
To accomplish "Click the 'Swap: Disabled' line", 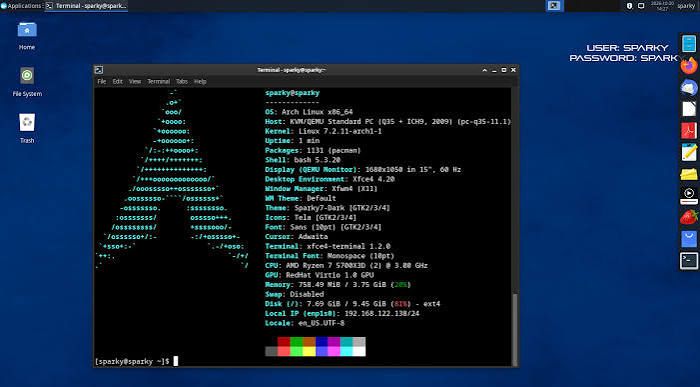I will click(x=295, y=294).
